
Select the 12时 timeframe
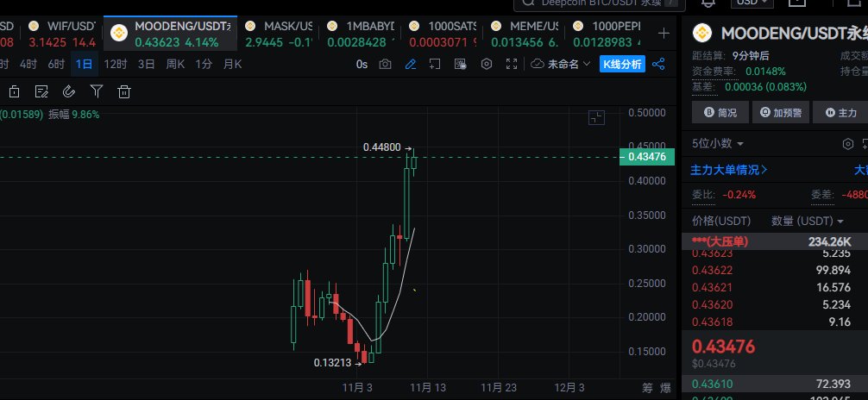tap(115, 64)
